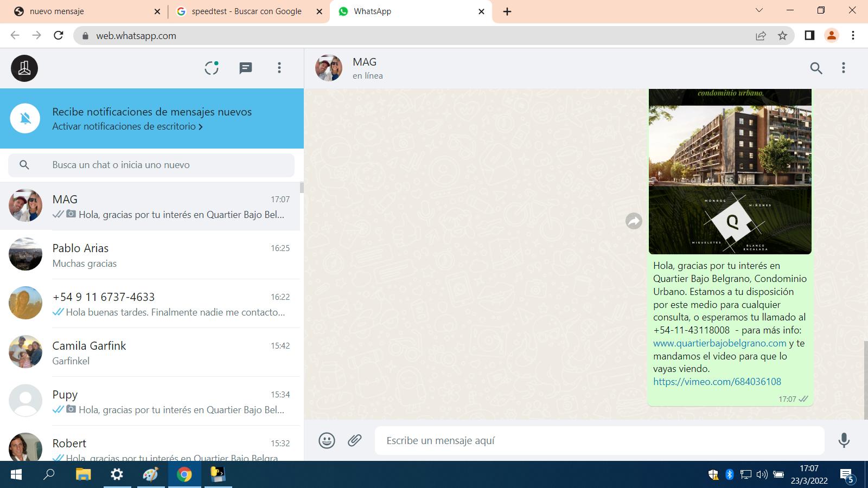Open the Camila Garfink chat
This screenshot has height=488, width=868.
[x=150, y=353]
